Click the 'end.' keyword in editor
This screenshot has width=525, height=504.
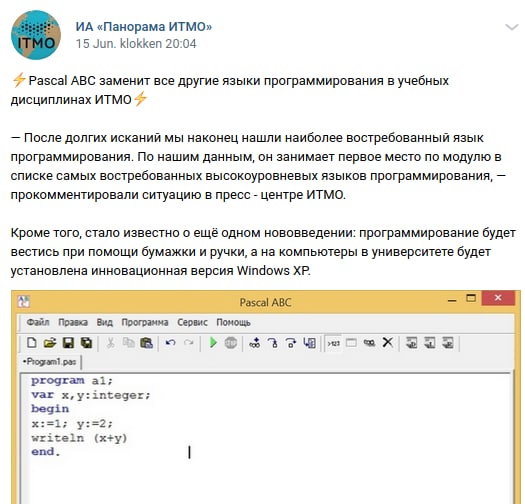pyautogui.click(x=46, y=452)
